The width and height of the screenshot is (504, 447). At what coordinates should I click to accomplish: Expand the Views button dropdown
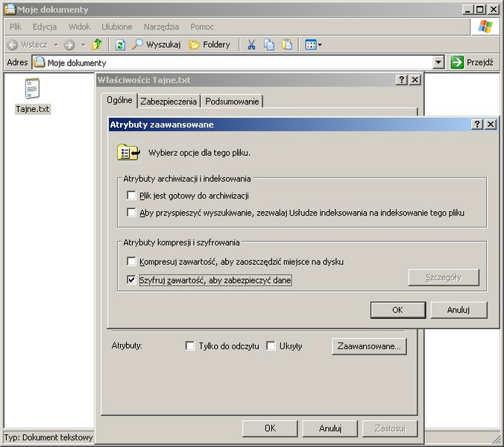[320, 45]
